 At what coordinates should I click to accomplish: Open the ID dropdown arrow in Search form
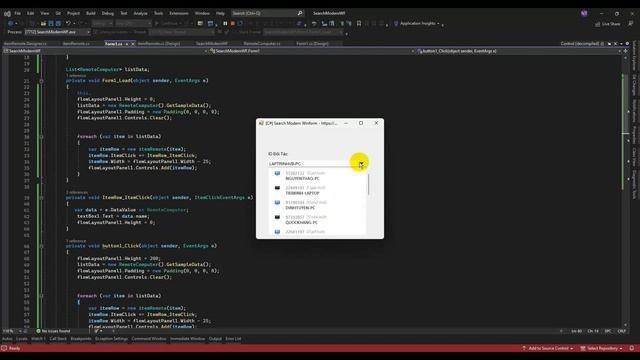tap(361, 164)
